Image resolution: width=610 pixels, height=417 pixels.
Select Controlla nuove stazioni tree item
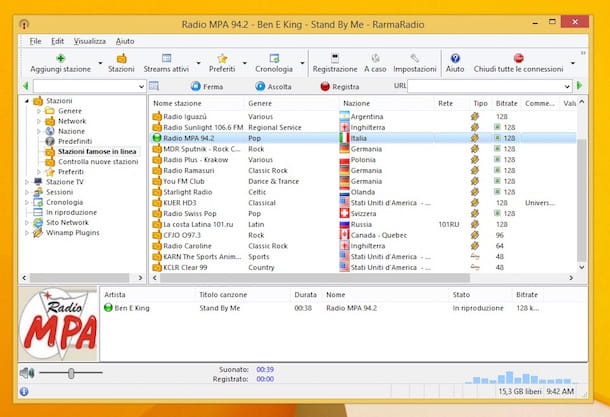point(98,162)
